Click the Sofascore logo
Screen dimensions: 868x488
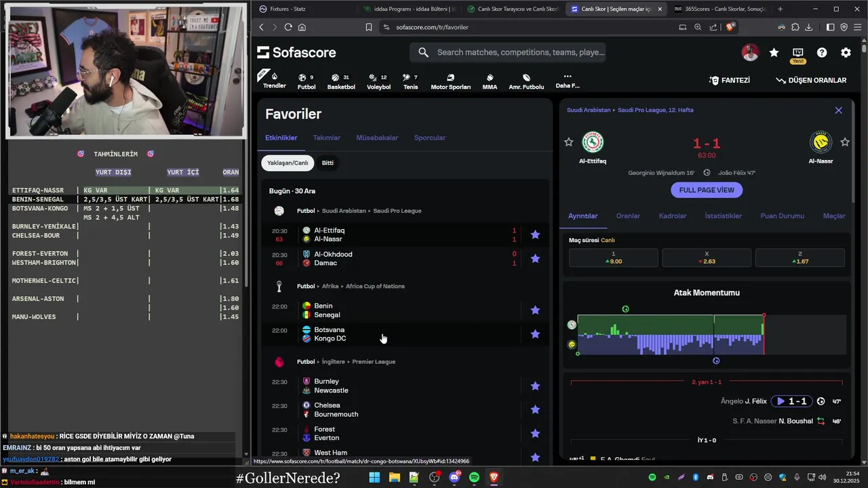[x=296, y=52]
